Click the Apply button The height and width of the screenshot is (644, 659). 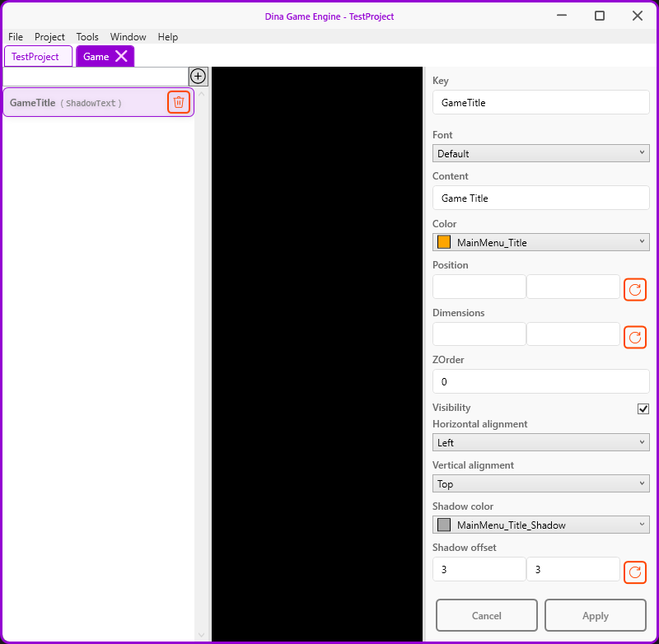coord(595,615)
